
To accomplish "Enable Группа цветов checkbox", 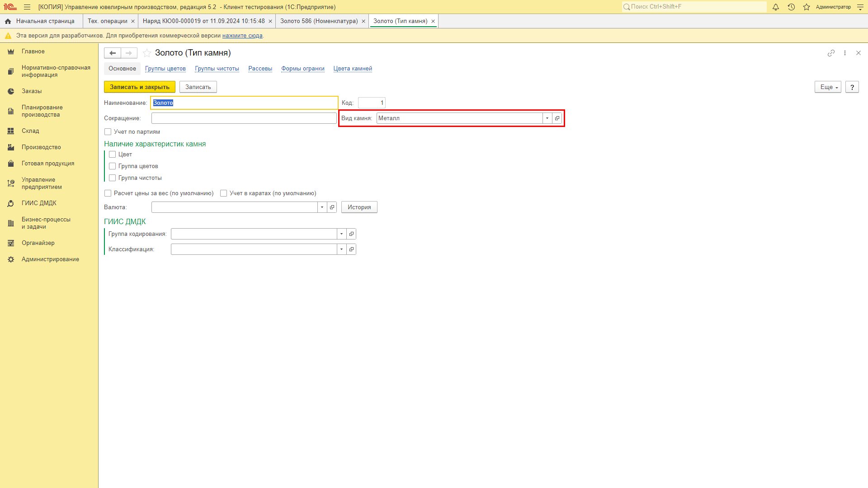I will click(x=112, y=166).
